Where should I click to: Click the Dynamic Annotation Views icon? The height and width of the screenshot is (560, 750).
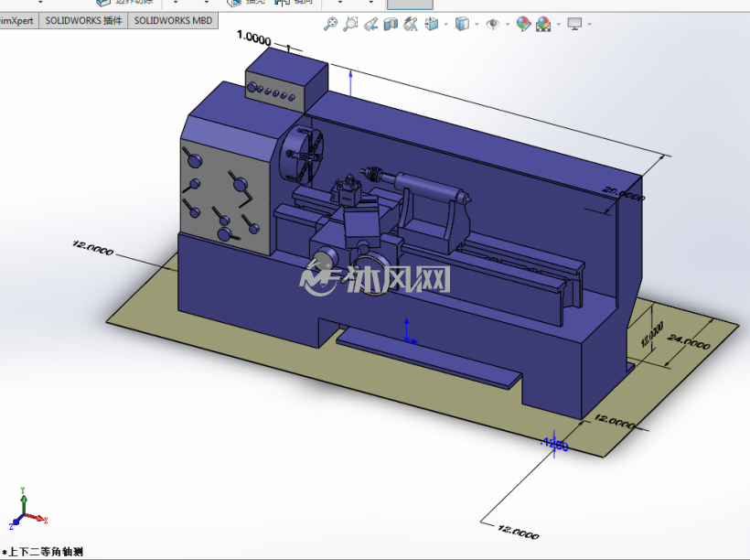click(x=411, y=24)
